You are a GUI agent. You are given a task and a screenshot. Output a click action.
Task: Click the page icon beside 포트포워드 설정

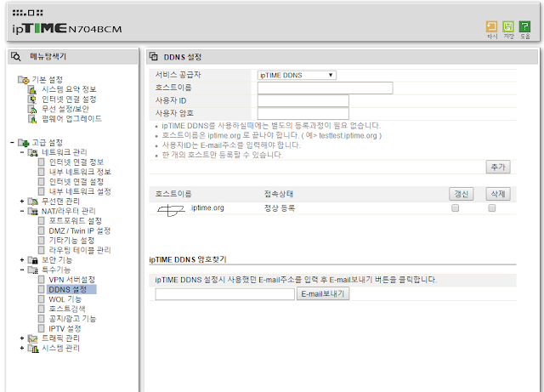click(42, 221)
